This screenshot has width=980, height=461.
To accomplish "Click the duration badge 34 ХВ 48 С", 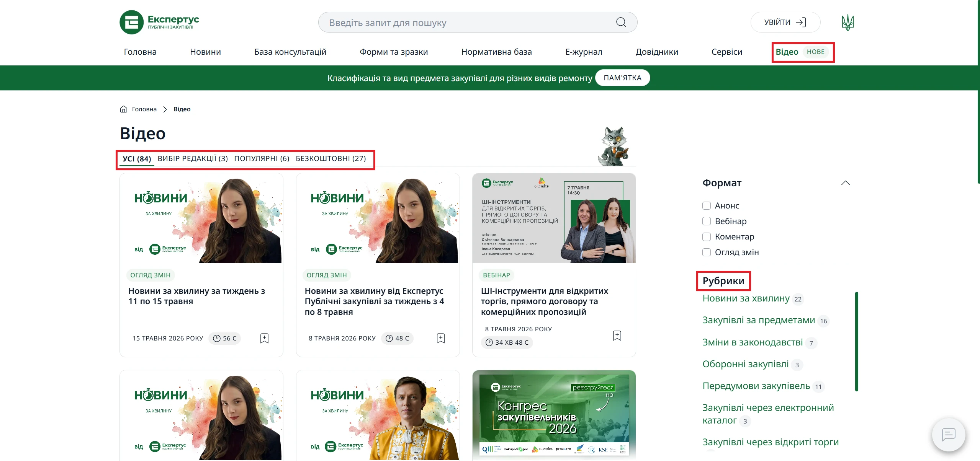I will pyautogui.click(x=507, y=342).
